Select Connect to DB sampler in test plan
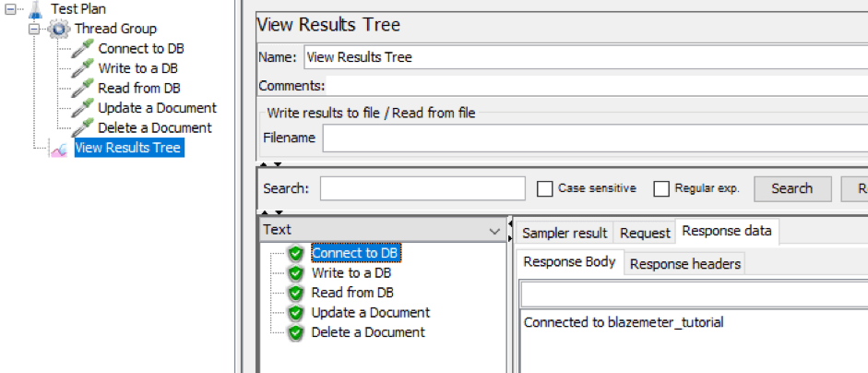868x373 pixels. pos(141,49)
